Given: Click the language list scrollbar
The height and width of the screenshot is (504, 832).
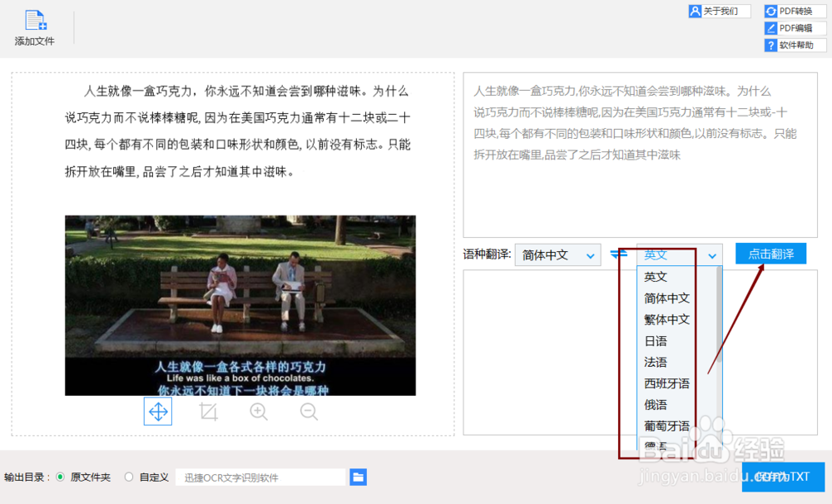Looking at the screenshot, I should [x=720, y=314].
